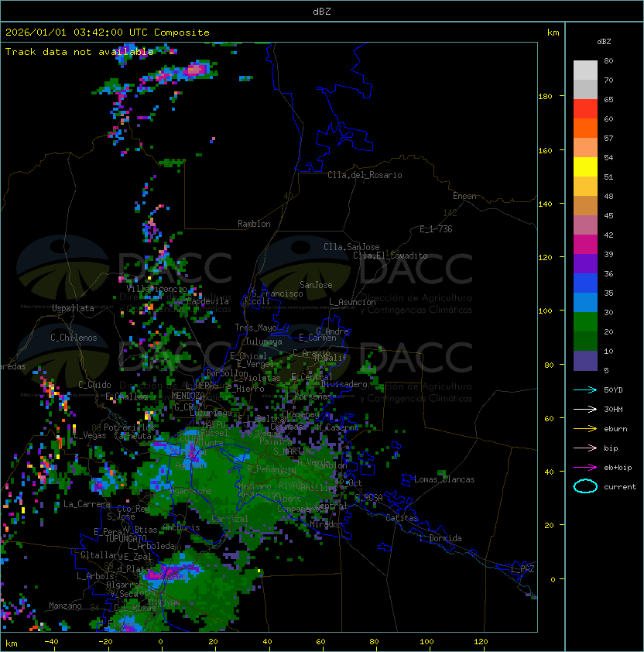Click the 100 km tick on right axis
The image size is (644, 652).
click(545, 311)
